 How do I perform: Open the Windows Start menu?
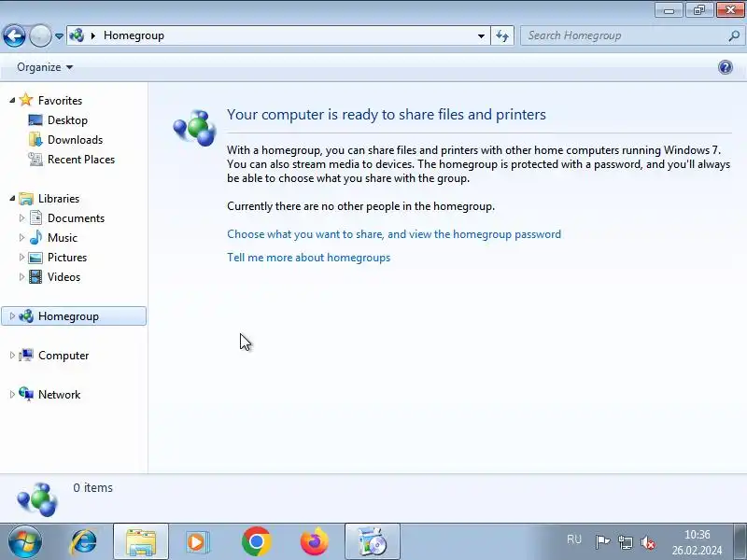[x=25, y=541]
